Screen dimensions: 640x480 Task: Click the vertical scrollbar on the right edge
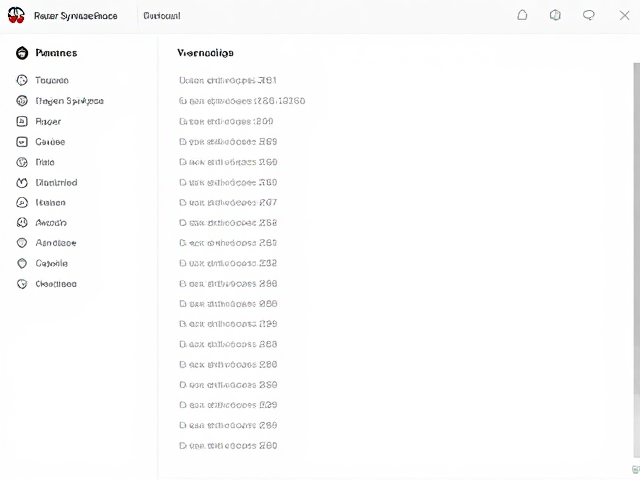(x=636, y=229)
